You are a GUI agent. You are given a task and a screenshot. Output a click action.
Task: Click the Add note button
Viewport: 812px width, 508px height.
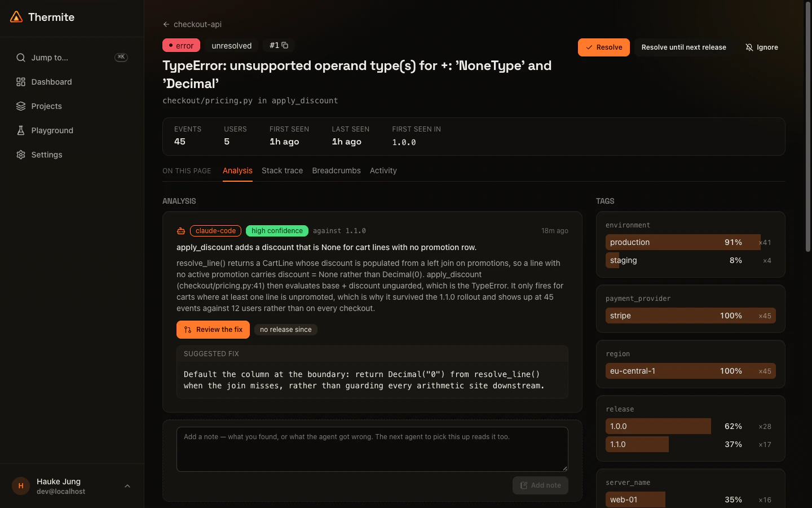pos(540,485)
